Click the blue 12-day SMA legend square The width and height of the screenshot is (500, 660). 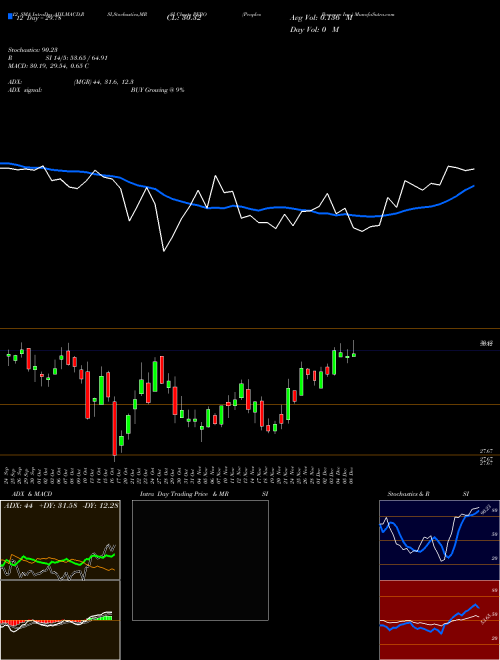10,16
